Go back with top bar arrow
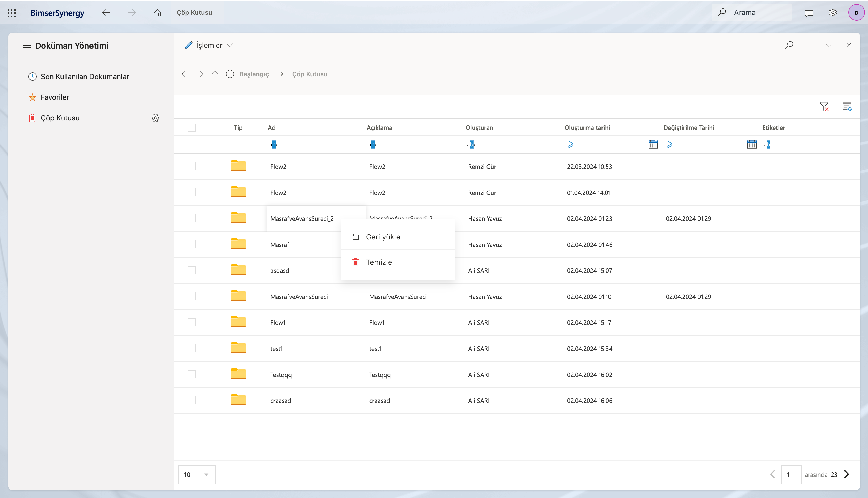This screenshot has height=498, width=868. click(x=106, y=13)
